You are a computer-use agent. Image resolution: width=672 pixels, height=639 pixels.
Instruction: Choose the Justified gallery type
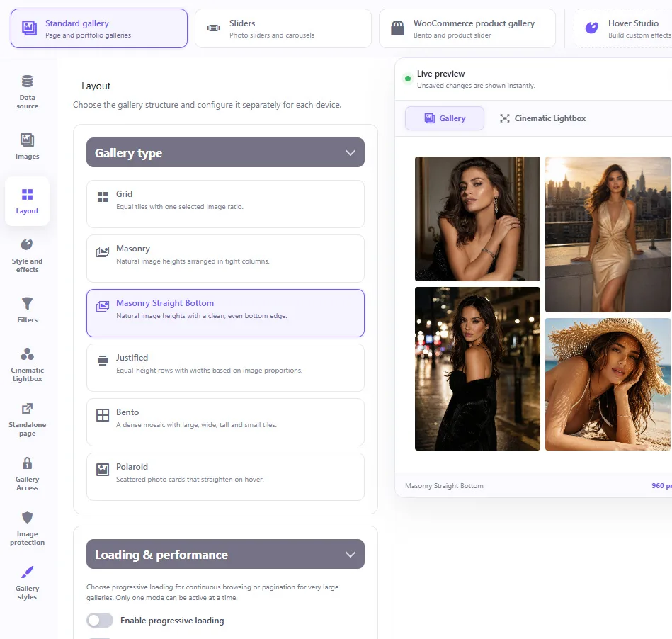pyautogui.click(x=225, y=368)
